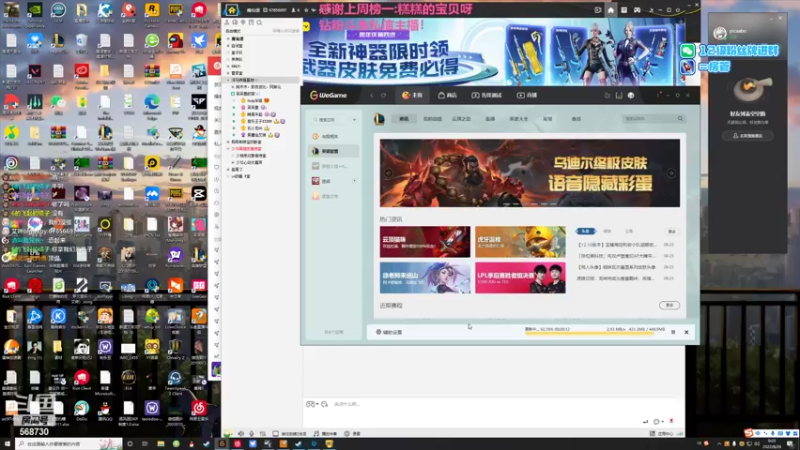Open 辅助设置 at bottom of WeGame
The image size is (800, 450).
point(389,332)
